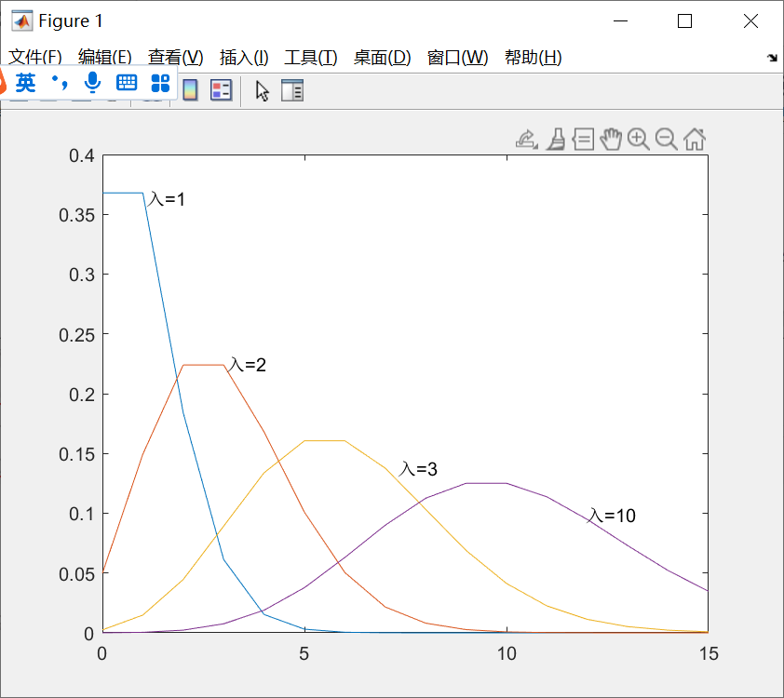The image size is (784, 698).
Task: Select the data tips tool above the chart
Action: (x=583, y=139)
